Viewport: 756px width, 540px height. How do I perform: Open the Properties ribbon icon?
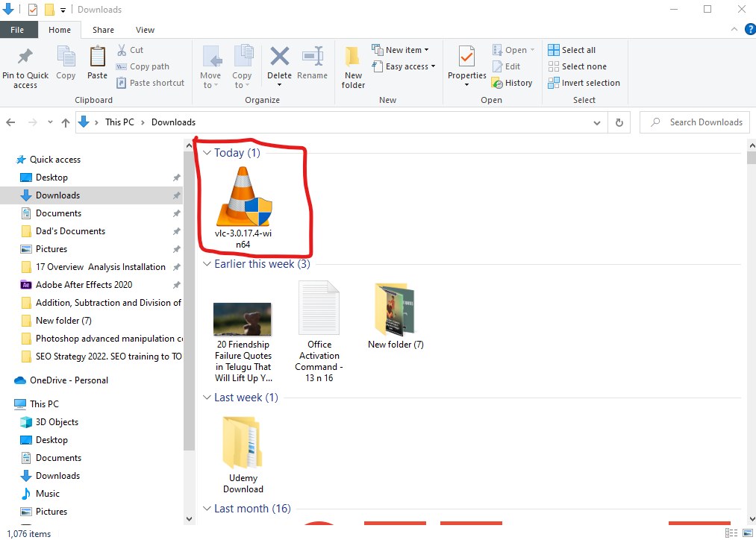(466, 57)
